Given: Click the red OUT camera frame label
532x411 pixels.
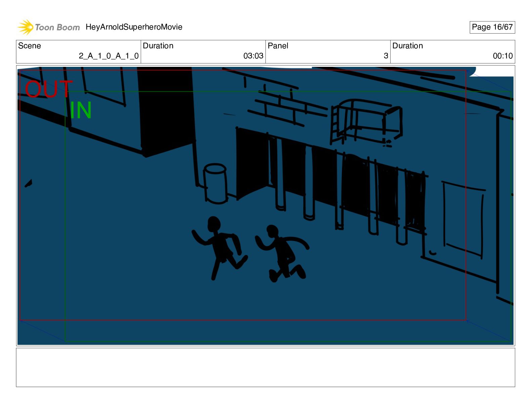Looking at the screenshot, I should coord(48,89).
